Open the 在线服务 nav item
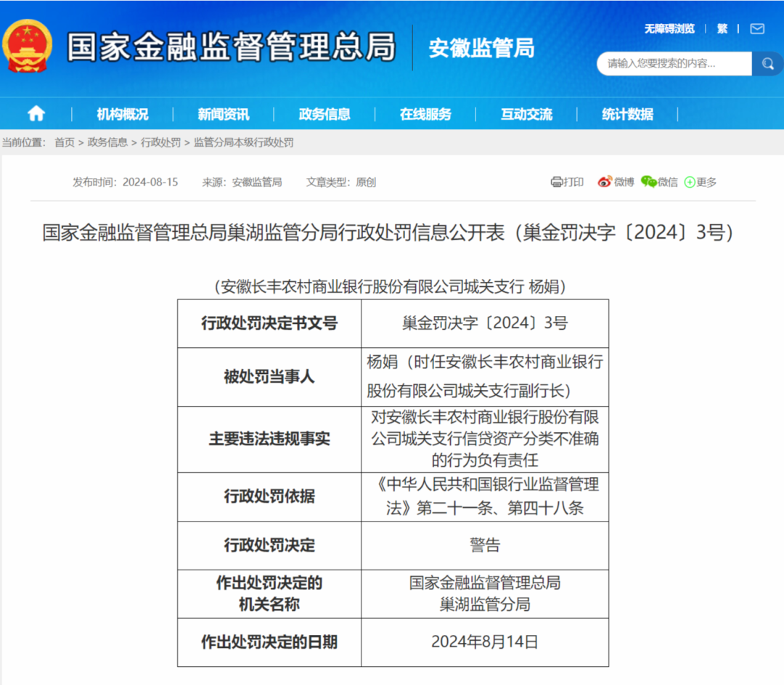The width and height of the screenshot is (784, 685). click(x=425, y=114)
